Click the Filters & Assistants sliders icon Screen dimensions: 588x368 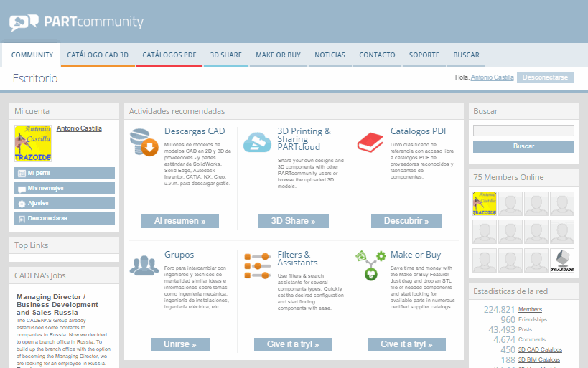pyautogui.click(x=257, y=266)
